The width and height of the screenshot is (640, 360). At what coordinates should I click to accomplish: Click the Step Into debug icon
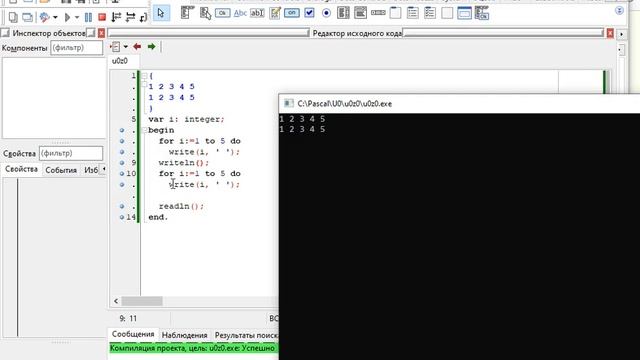point(116,17)
